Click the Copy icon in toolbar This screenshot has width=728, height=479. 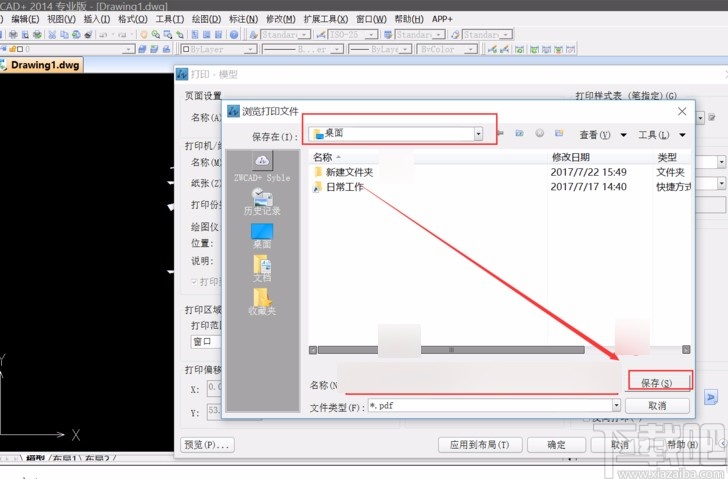[64, 35]
